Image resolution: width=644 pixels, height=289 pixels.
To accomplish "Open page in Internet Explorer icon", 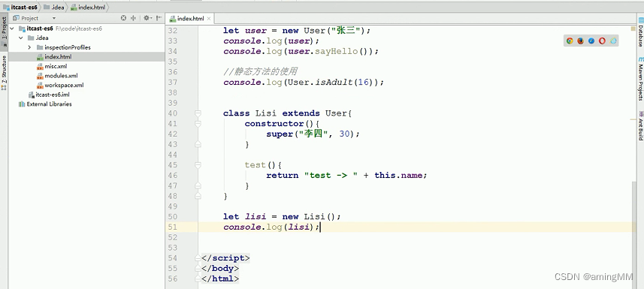I will tap(613, 41).
